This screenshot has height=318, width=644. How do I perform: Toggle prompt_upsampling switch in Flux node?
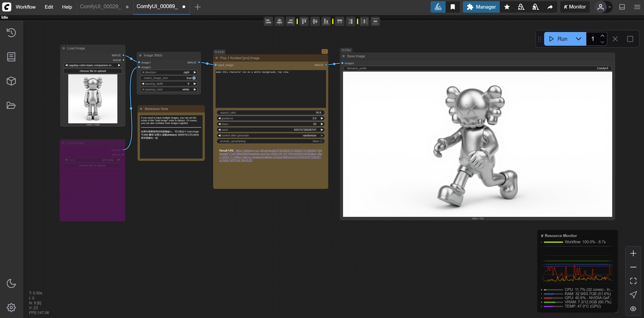tap(321, 141)
